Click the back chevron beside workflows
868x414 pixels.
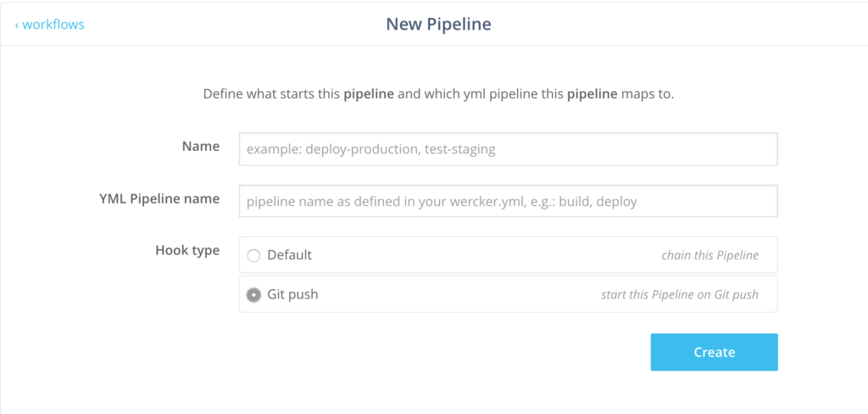(17, 25)
